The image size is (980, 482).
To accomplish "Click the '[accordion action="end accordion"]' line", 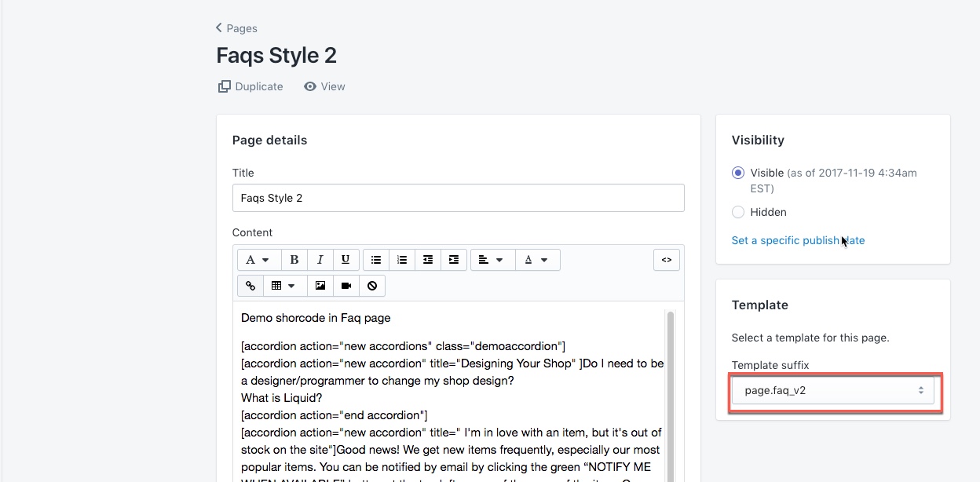I will (335, 415).
